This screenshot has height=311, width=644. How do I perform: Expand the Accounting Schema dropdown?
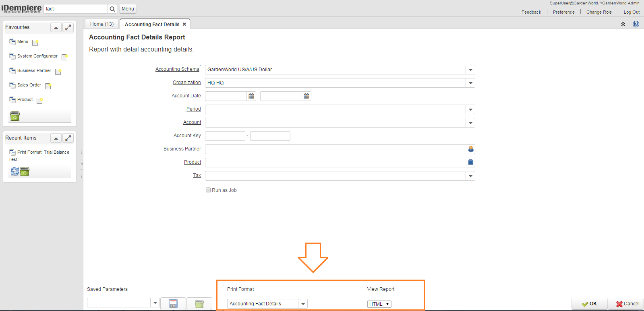[x=470, y=70]
